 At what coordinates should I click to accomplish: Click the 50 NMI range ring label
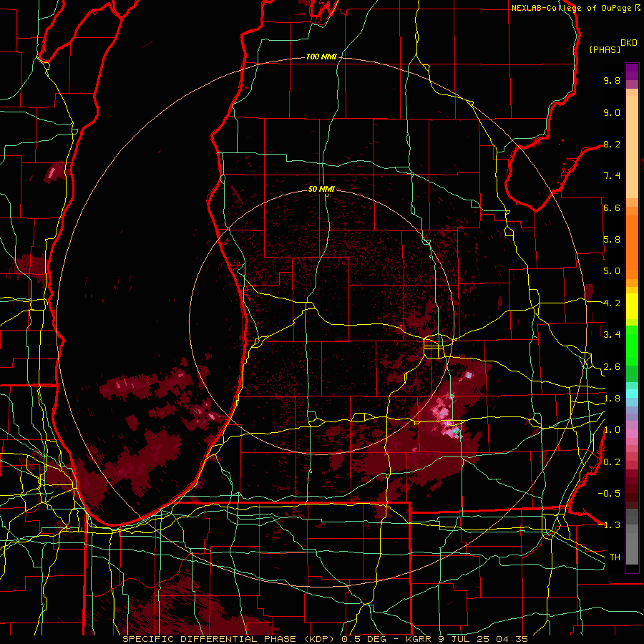[x=321, y=189]
